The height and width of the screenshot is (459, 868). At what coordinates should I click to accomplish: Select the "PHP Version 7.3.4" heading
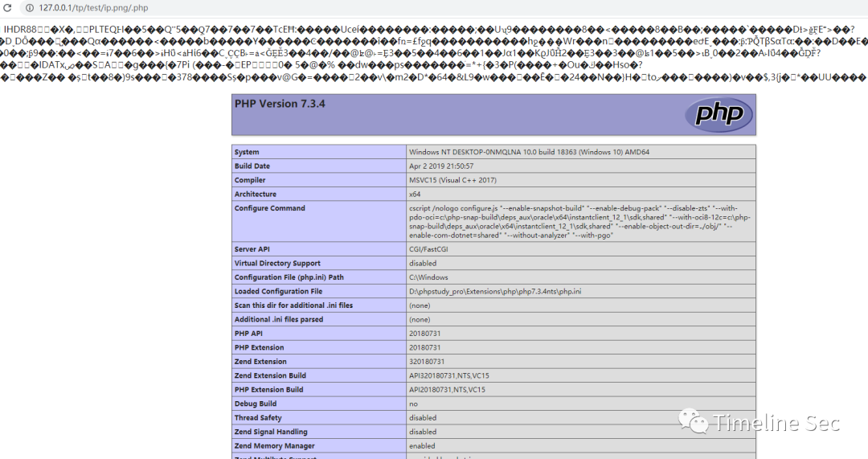280,104
